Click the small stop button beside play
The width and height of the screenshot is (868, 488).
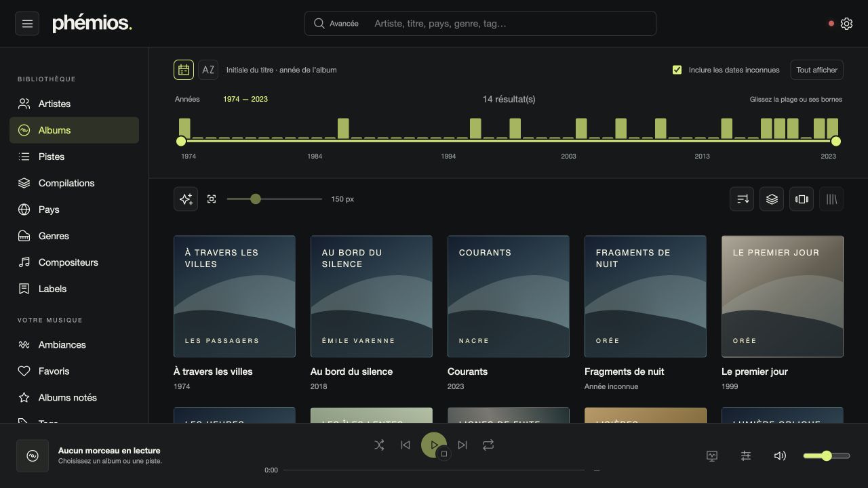(444, 454)
